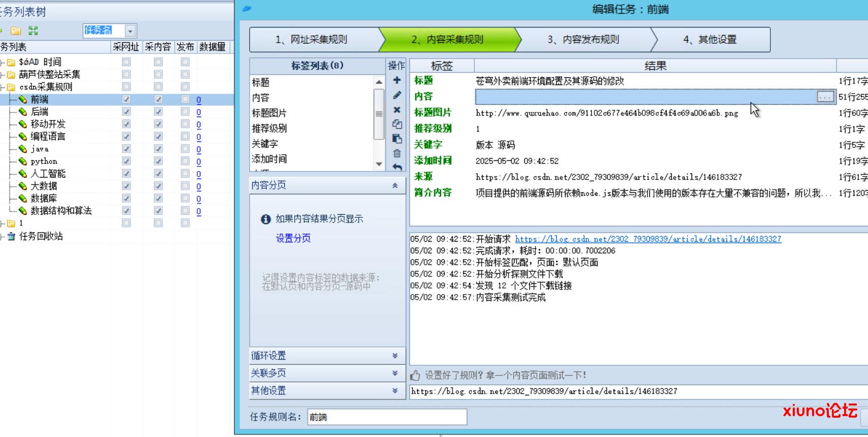Screen dimensions: 868x437
Task: Collapse the 内容分页 panel
Action: [x=395, y=186]
